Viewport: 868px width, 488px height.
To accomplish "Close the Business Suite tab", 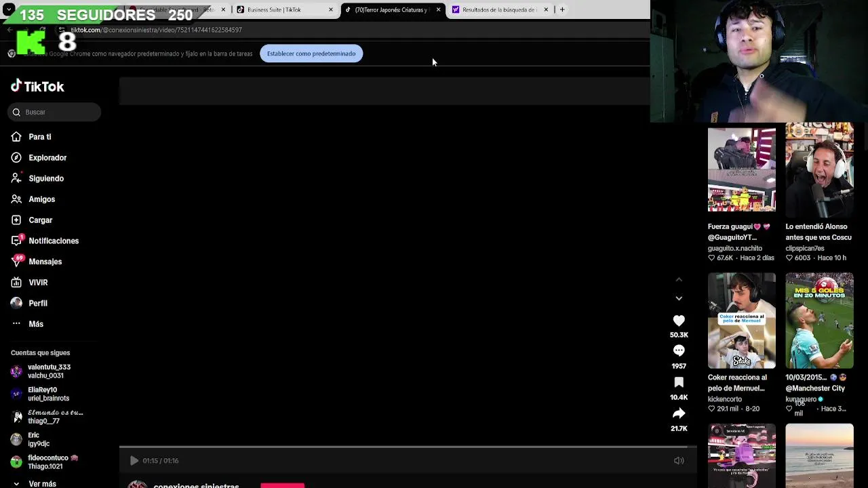I will pos(331,9).
